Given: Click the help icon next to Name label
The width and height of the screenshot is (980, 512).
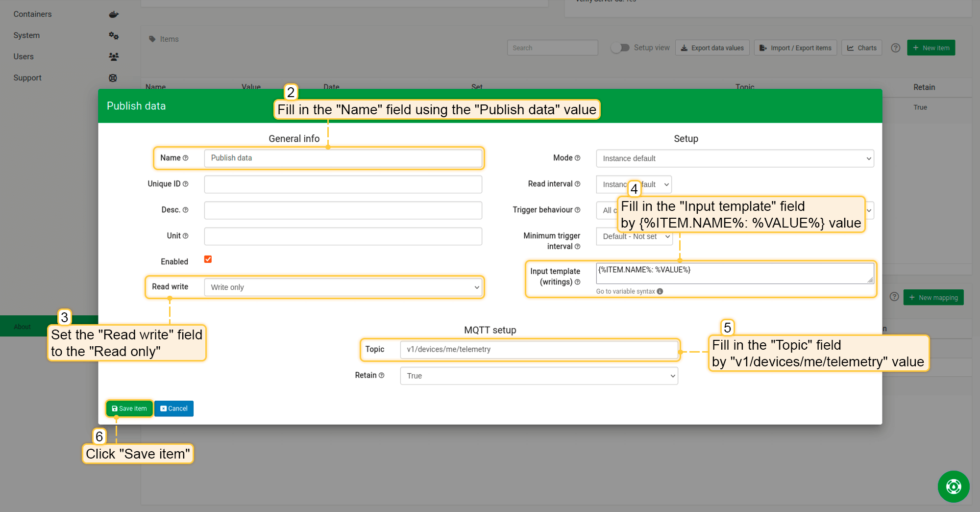Looking at the screenshot, I should [x=186, y=158].
